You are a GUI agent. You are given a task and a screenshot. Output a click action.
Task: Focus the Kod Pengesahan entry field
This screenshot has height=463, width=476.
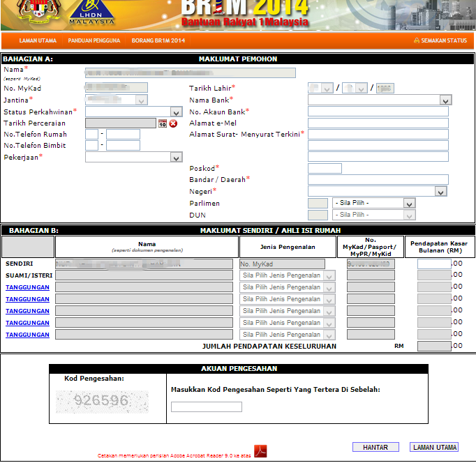207,407
